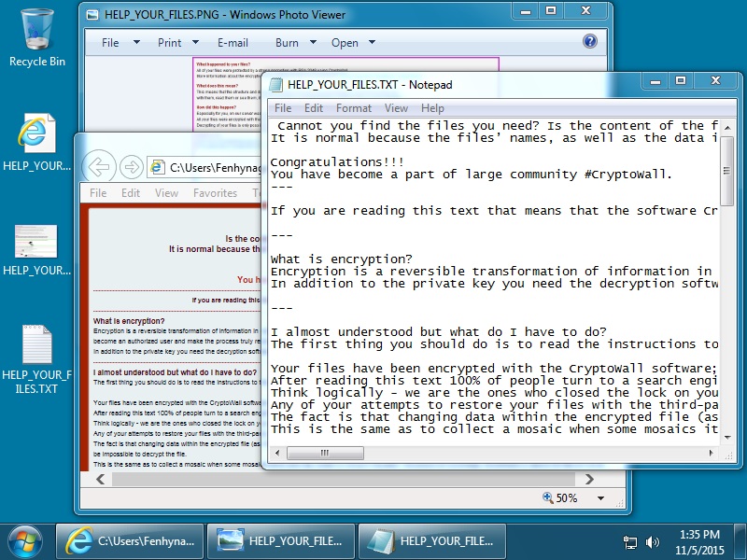Open Notepad Format menu
Image resolution: width=747 pixels, height=560 pixels.
[354, 108]
